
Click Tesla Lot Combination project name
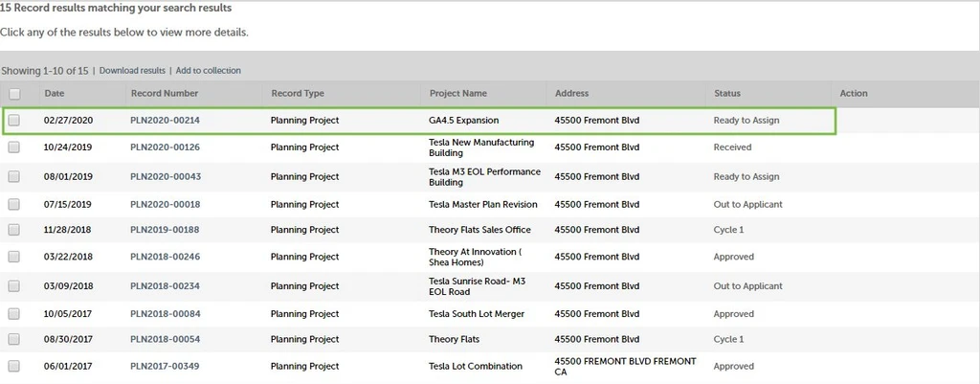(476, 366)
